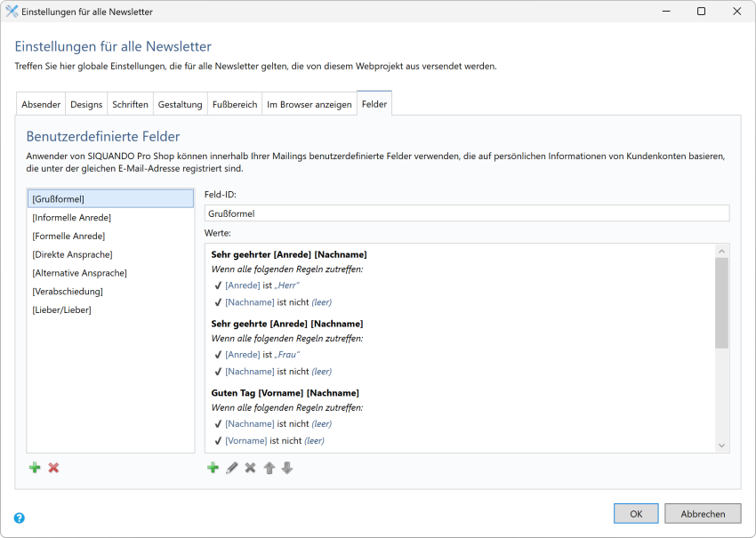Choose [Lieber/Lieber] from the list
Screen dimensions: 756x538
click(61, 310)
